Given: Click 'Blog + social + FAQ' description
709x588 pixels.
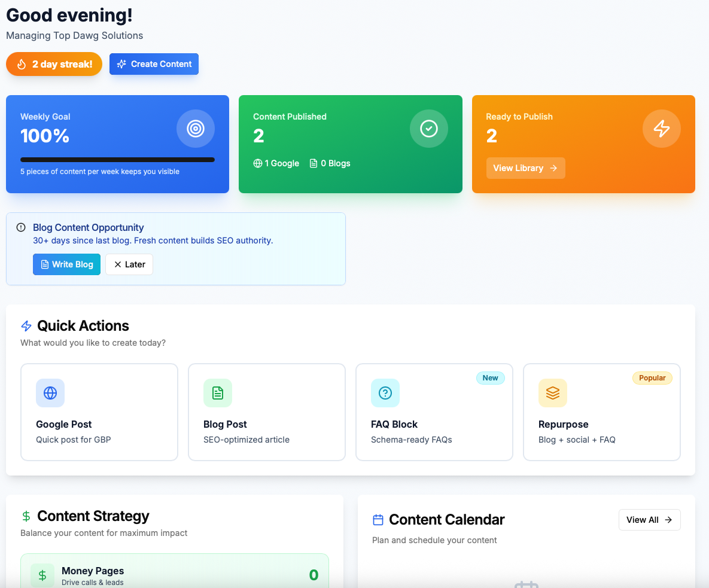Looking at the screenshot, I should [x=577, y=440].
